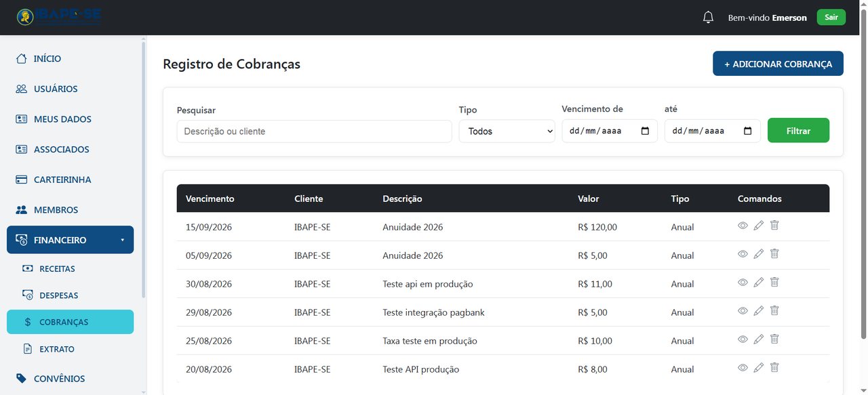Open MEUS DADOS in the sidebar
The image size is (868, 395).
click(71, 119)
